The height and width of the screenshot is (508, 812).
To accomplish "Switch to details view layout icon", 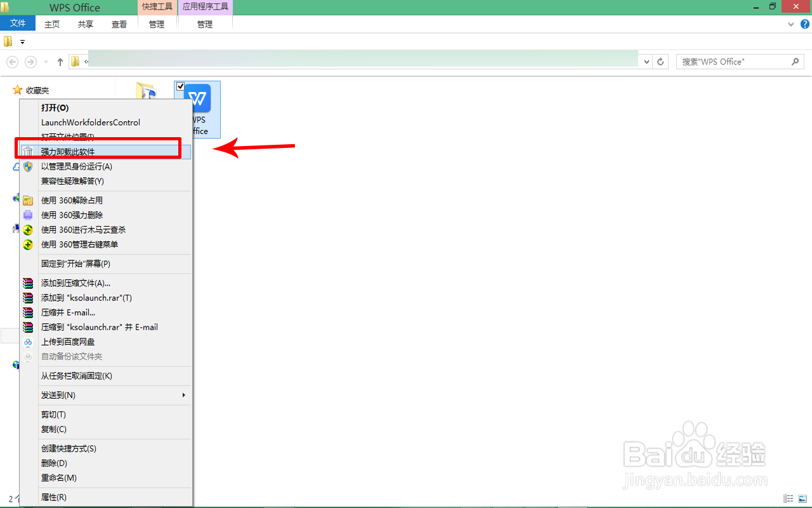I will (789, 499).
